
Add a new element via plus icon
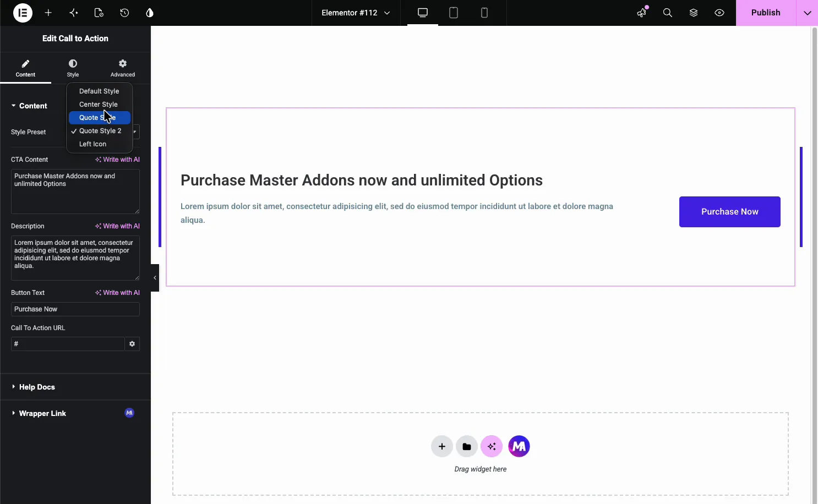48,13
